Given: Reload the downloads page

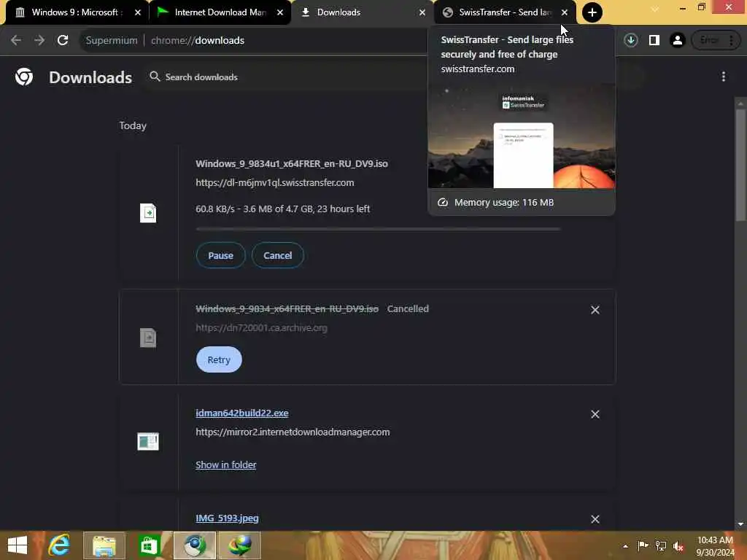Looking at the screenshot, I should pyautogui.click(x=63, y=41).
